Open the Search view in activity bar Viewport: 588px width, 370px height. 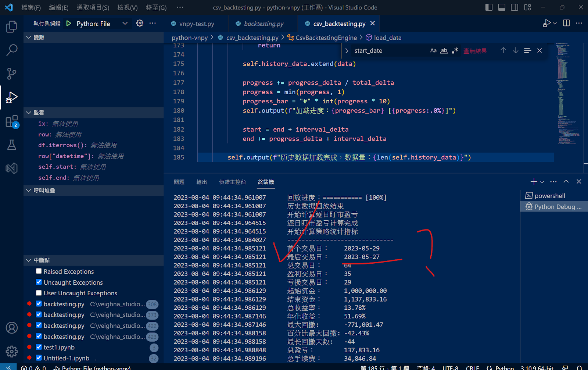(x=12, y=50)
